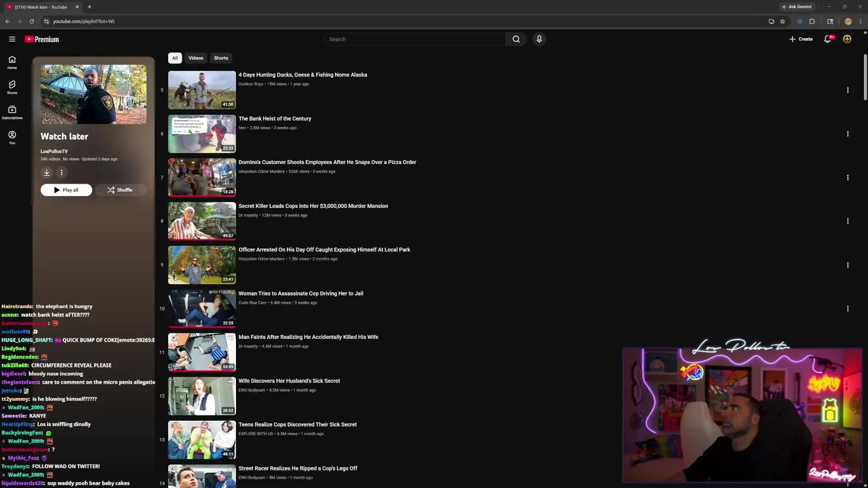Click the magnifier search button
Image resolution: width=868 pixels, height=488 pixels.
point(516,39)
